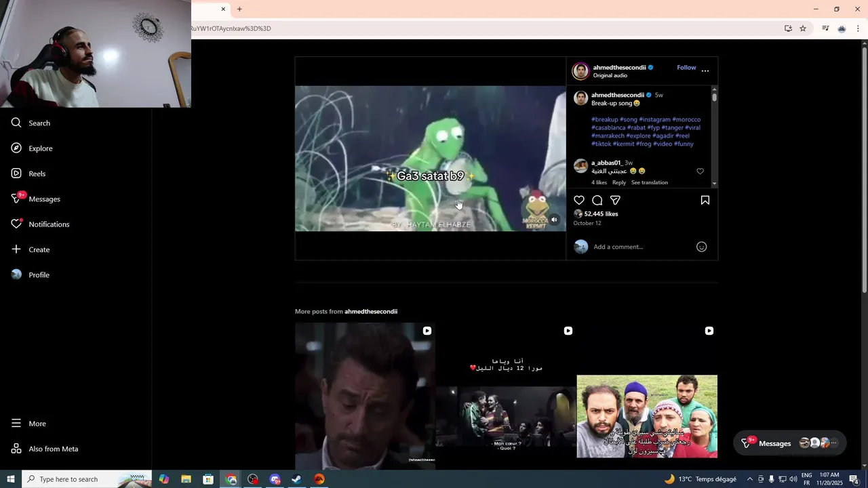Share the post with paper plane icon
The image size is (868, 488).
[615, 200]
